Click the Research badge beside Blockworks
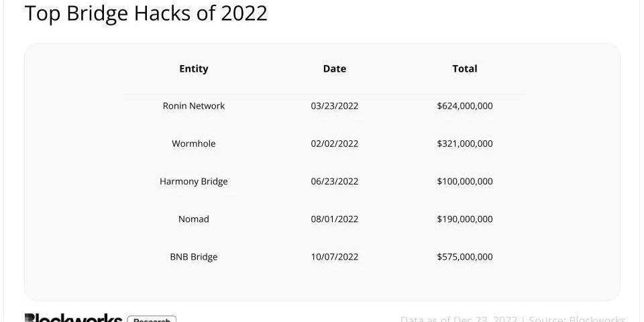This screenshot has height=322, width=644. (x=152, y=319)
